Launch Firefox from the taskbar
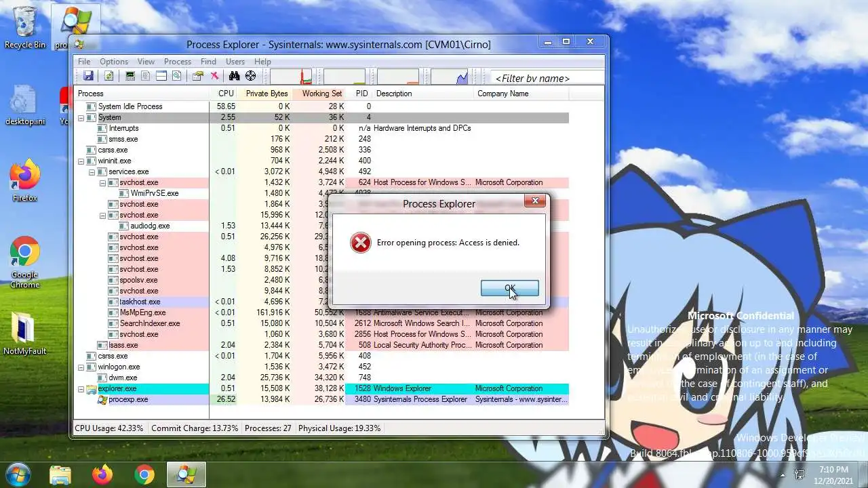The width and height of the screenshot is (868, 488). (x=102, y=474)
